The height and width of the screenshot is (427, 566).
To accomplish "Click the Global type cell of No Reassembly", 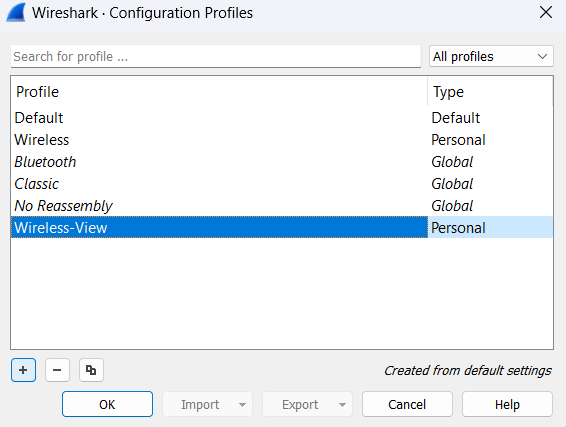I will click(x=490, y=206).
